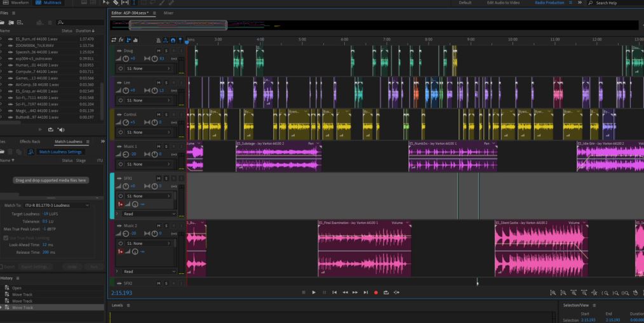Move playhead to next with transport button
Image resolution: width=644 pixels, height=323 pixels.
[x=366, y=293]
